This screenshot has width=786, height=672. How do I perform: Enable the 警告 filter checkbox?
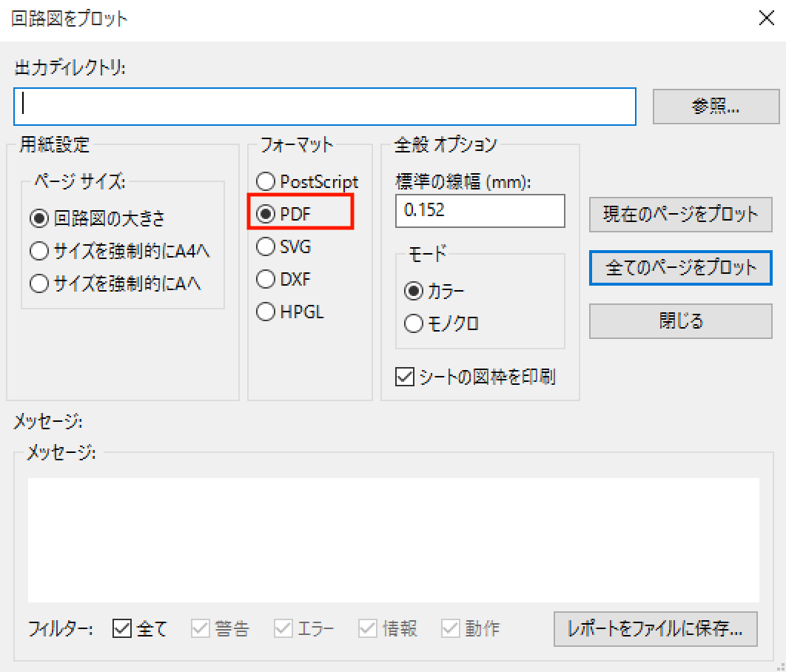199,628
